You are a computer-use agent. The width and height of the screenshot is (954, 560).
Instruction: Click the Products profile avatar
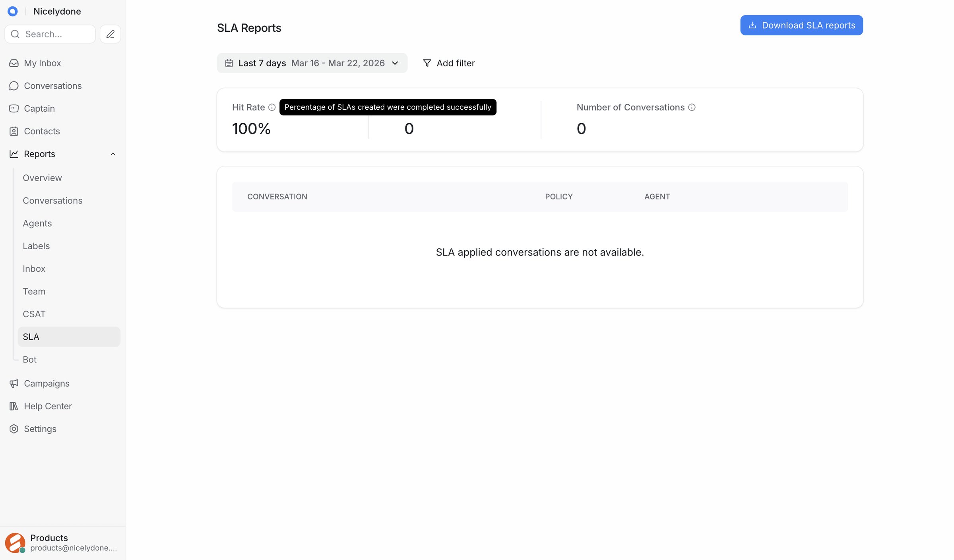pyautogui.click(x=15, y=543)
